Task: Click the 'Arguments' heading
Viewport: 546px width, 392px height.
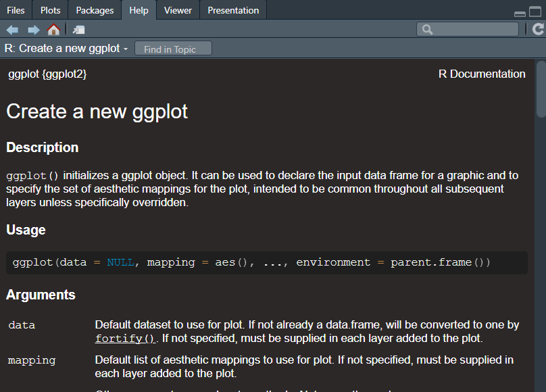Action: pyautogui.click(x=41, y=295)
